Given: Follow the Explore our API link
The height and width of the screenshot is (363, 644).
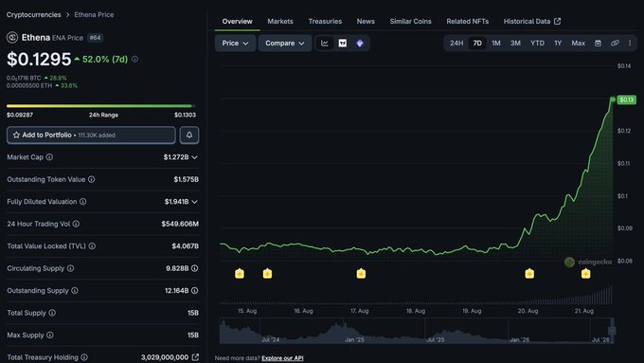Looking at the screenshot, I should coord(282,358).
